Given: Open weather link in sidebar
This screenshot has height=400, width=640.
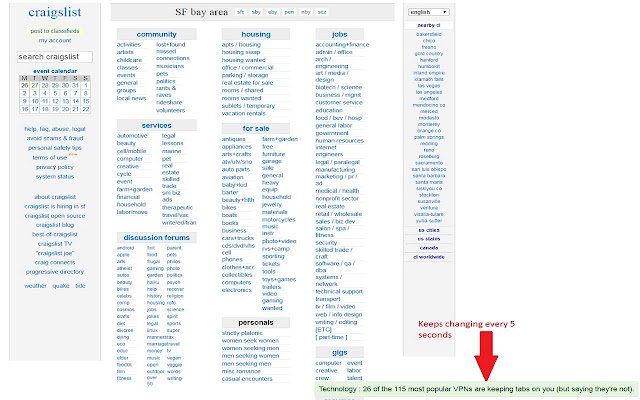Looking at the screenshot, I should coord(35,286).
